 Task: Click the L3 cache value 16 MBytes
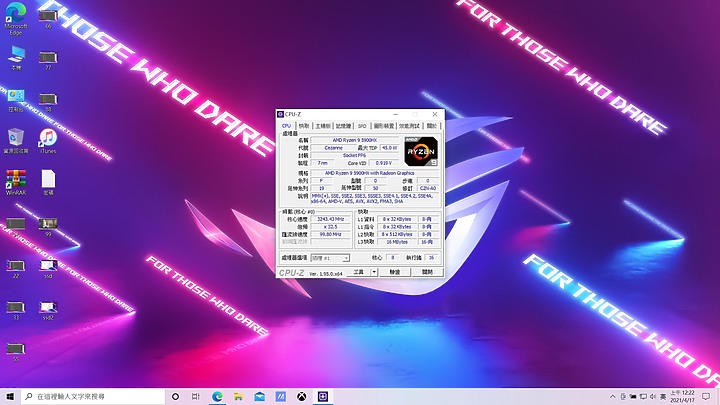coord(397,242)
